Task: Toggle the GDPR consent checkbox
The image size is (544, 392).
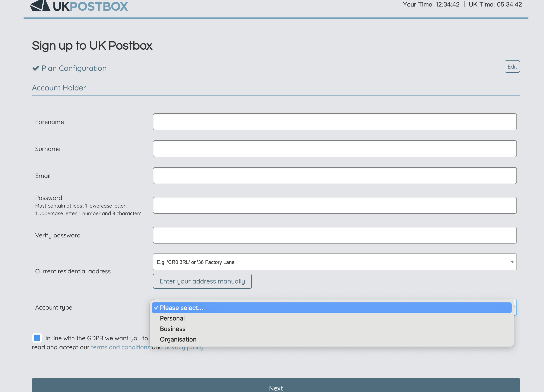Action: pos(37,338)
